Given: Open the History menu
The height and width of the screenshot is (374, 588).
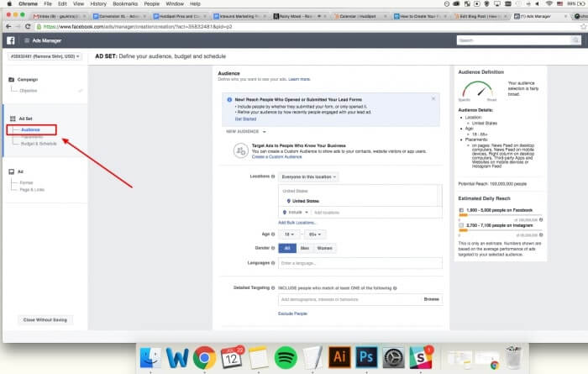Looking at the screenshot, I should pyautogui.click(x=98, y=3).
